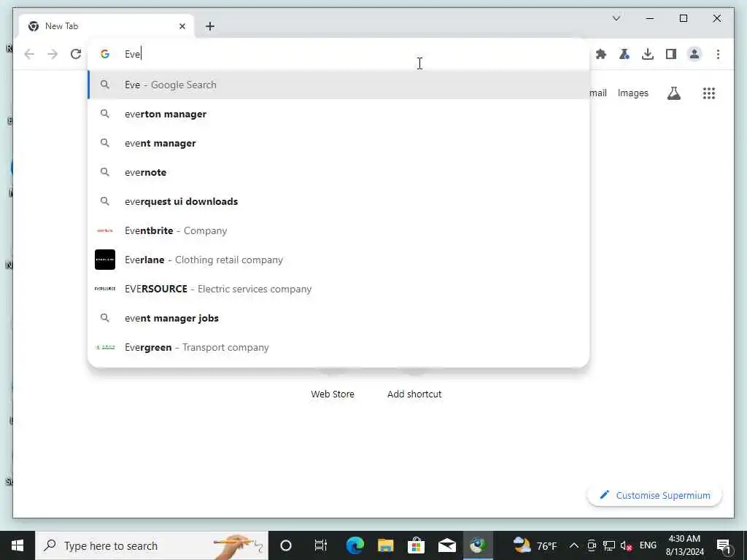Open the Windows Start menu

[18, 545]
